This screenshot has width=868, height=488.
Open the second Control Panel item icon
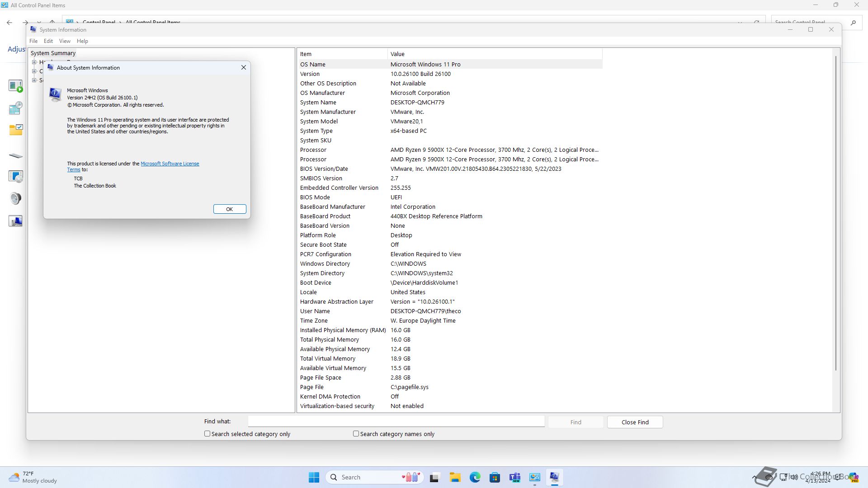[16, 108]
